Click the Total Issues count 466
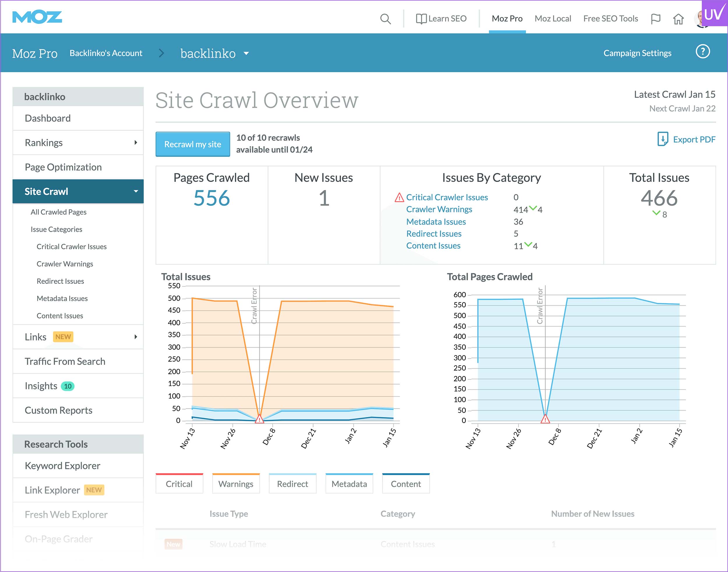The height and width of the screenshot is (572, 728). click(659, 198)
